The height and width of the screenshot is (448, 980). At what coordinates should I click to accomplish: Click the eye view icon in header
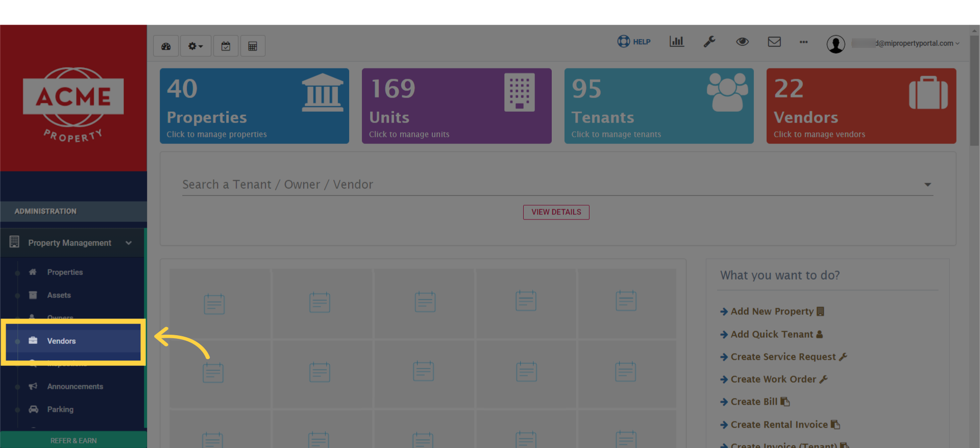click(x=742, y=42)
